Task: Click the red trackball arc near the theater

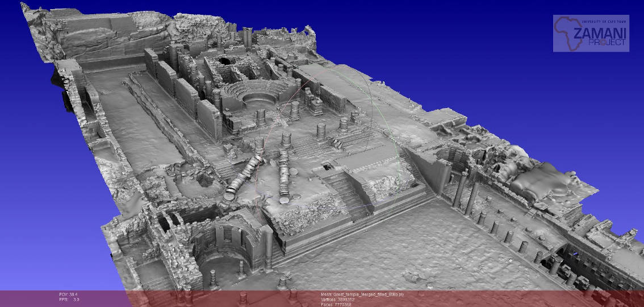Action: pyautogui.click(x=294, y=97)
